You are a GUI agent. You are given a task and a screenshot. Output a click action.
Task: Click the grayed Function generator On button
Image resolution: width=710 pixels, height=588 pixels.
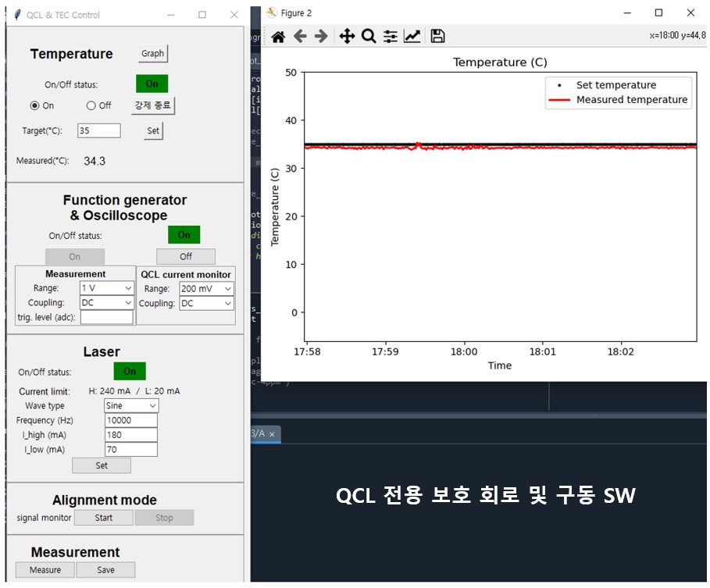[75, 257]
